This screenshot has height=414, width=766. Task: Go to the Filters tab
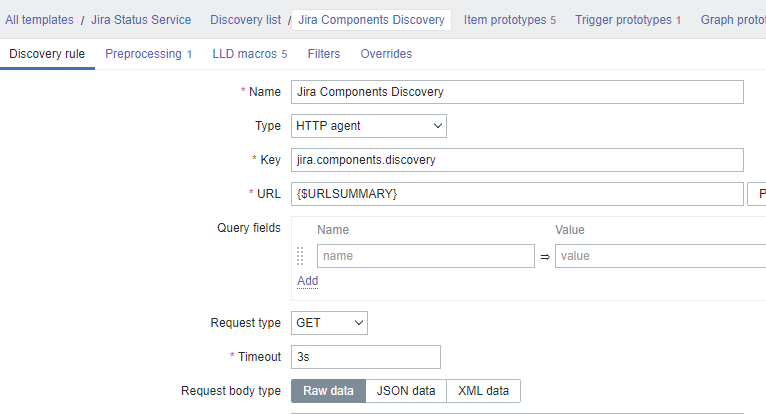pos(324,54)
